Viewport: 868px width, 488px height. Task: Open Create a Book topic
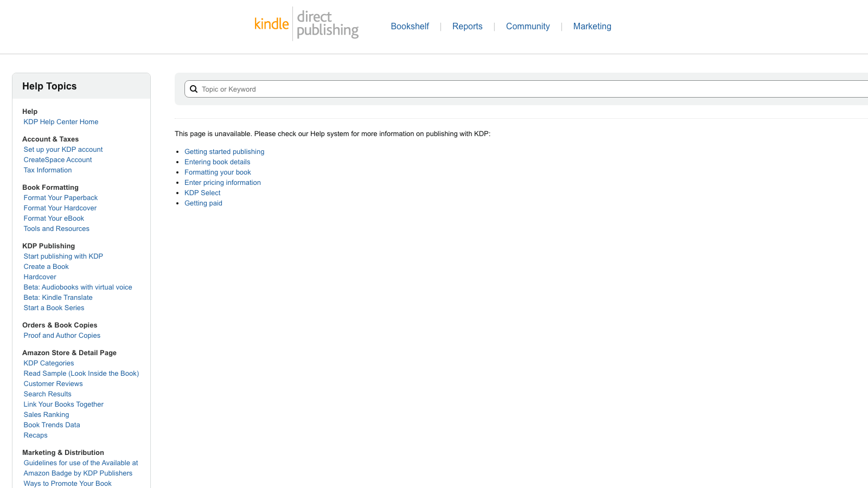click(46, 267)
